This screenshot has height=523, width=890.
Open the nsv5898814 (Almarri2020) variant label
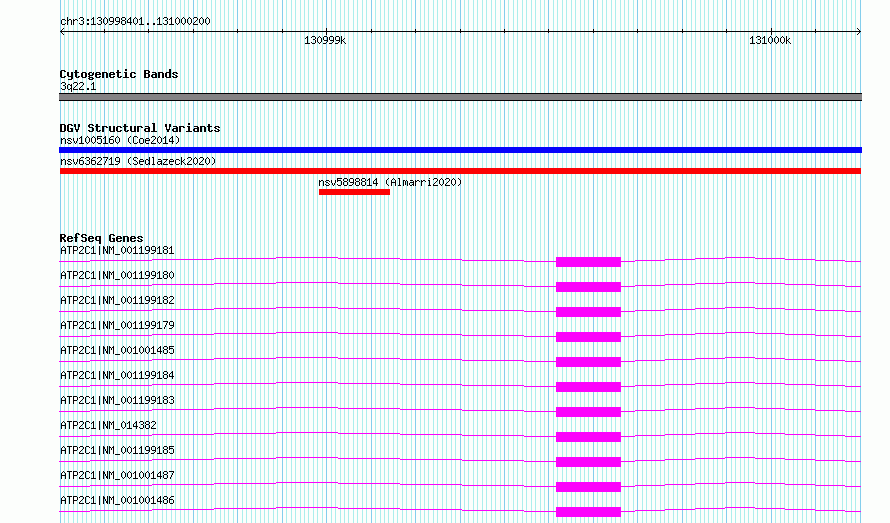390,182
